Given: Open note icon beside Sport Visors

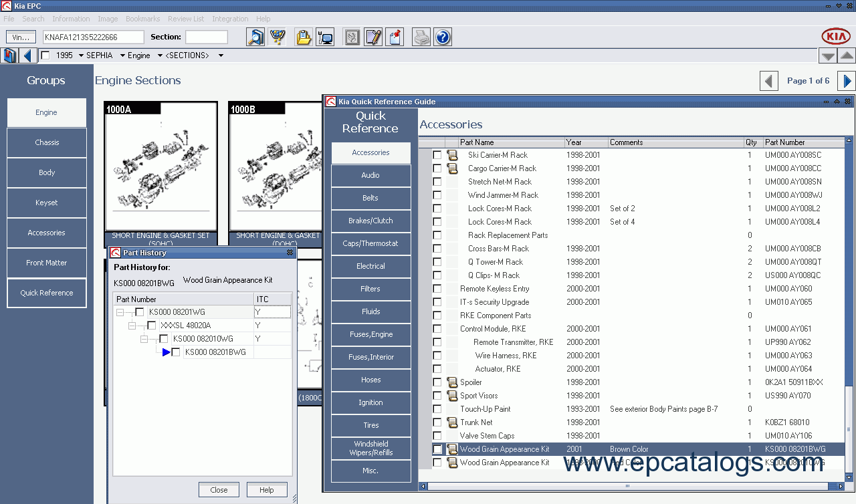Looking at the screenshot, I should [452, 396].
